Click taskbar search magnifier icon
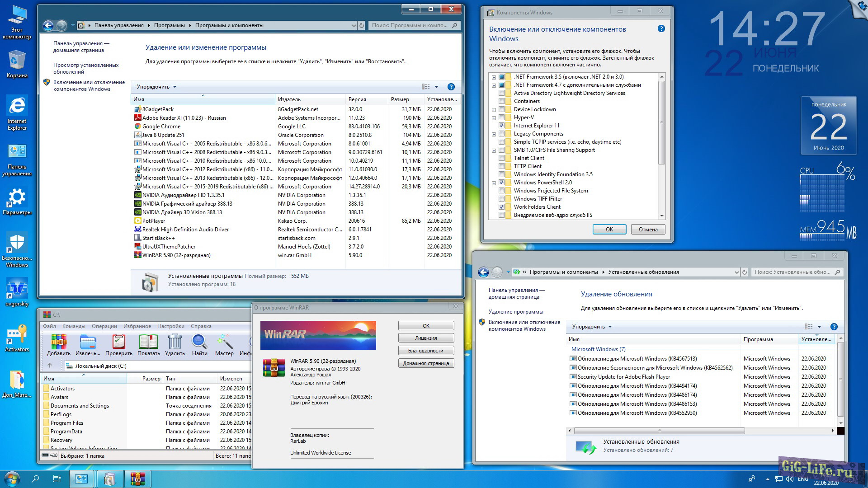 tap(35, 479)
